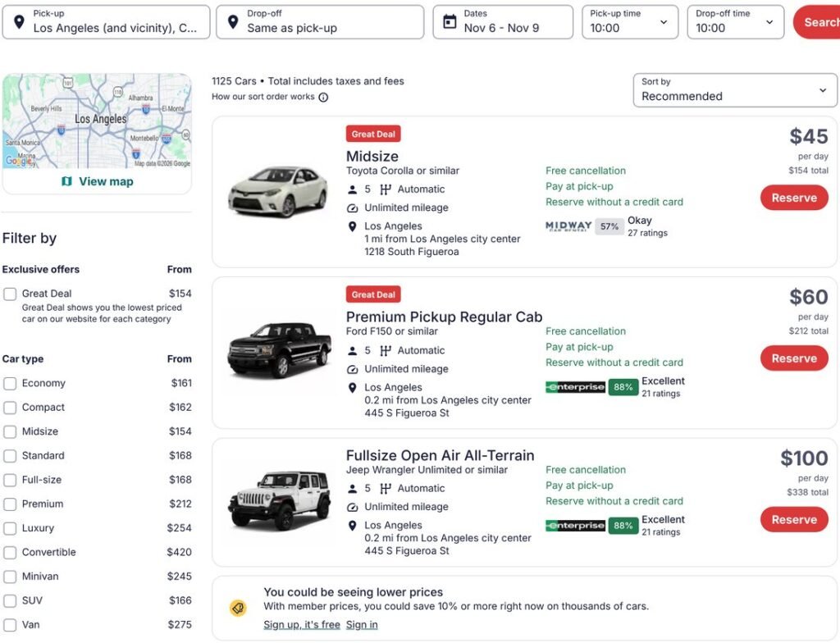Toggle the Great Deal filter checkbox
The image size is (840, 643).
tap(10, 294)
